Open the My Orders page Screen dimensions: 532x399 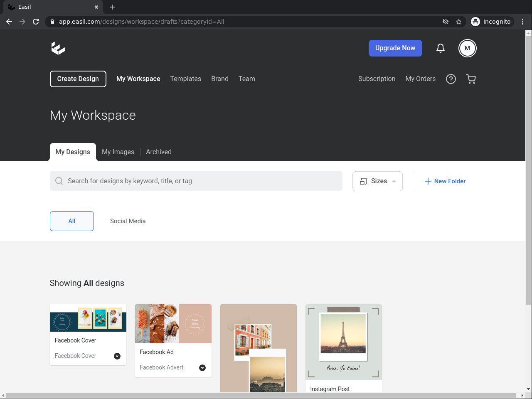click(x=421, y=79)
